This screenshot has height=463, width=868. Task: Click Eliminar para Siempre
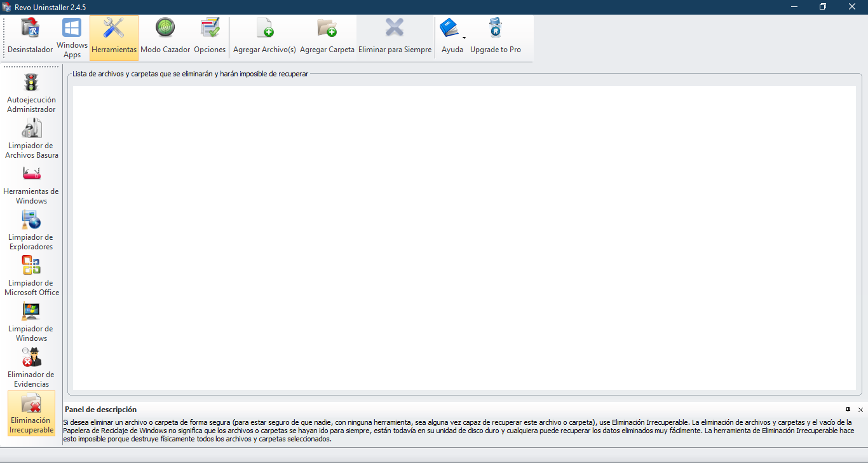click(395, 38)
